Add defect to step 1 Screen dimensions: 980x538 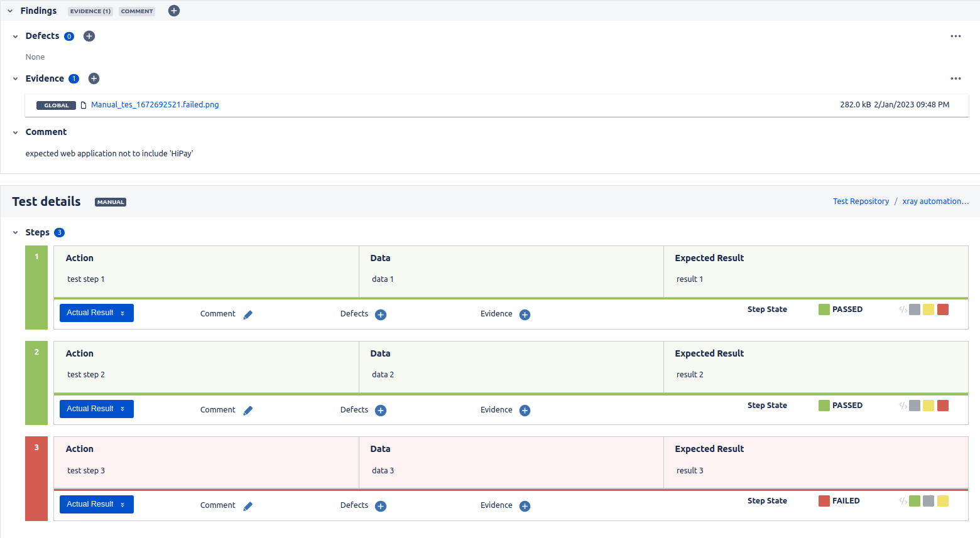[381, 315]
